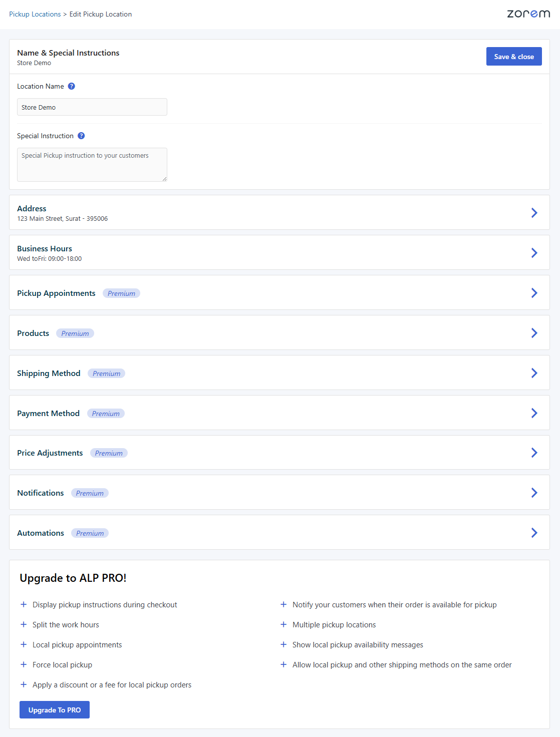560x737 pixels.
Task: Focus the Location Name input field
Action: [x=92, y=107]
